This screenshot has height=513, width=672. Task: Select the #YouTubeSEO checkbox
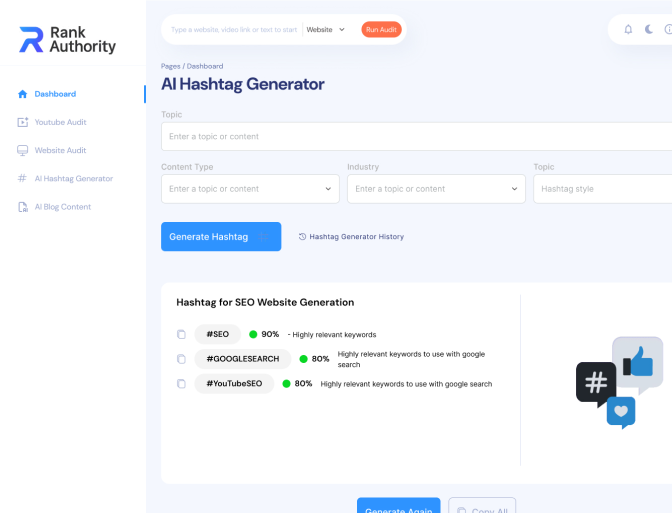click(181, 383)
